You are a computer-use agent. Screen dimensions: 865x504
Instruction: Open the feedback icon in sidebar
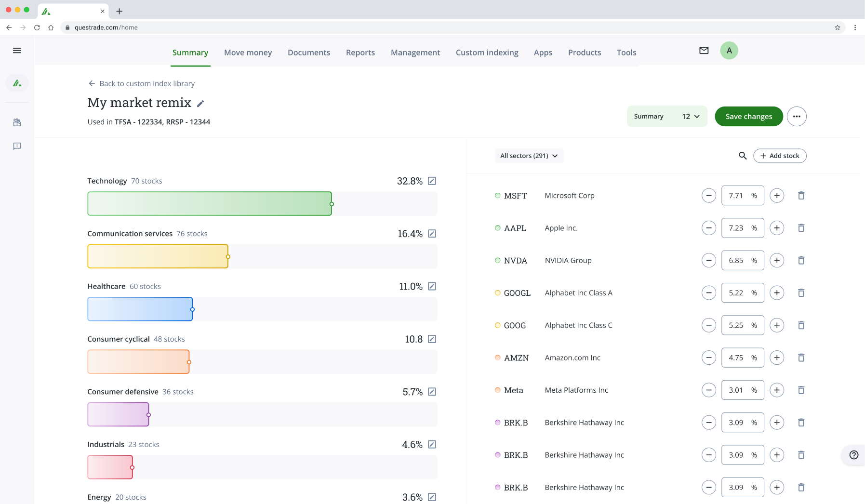pos(17,146)
